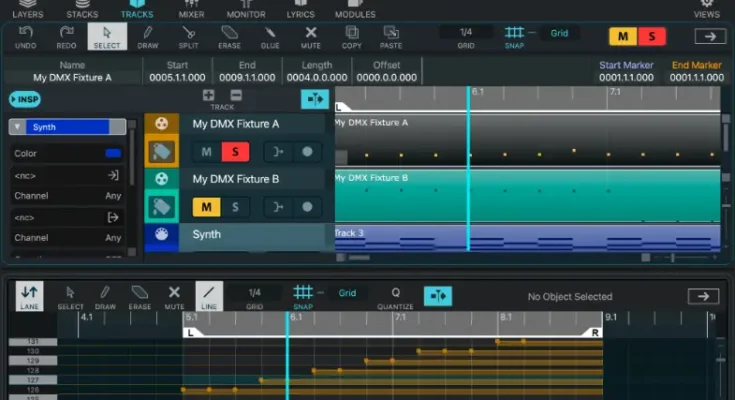Toggle the record arm on My DMX Fixture A

pyautogui.click(x=307, y=152)
